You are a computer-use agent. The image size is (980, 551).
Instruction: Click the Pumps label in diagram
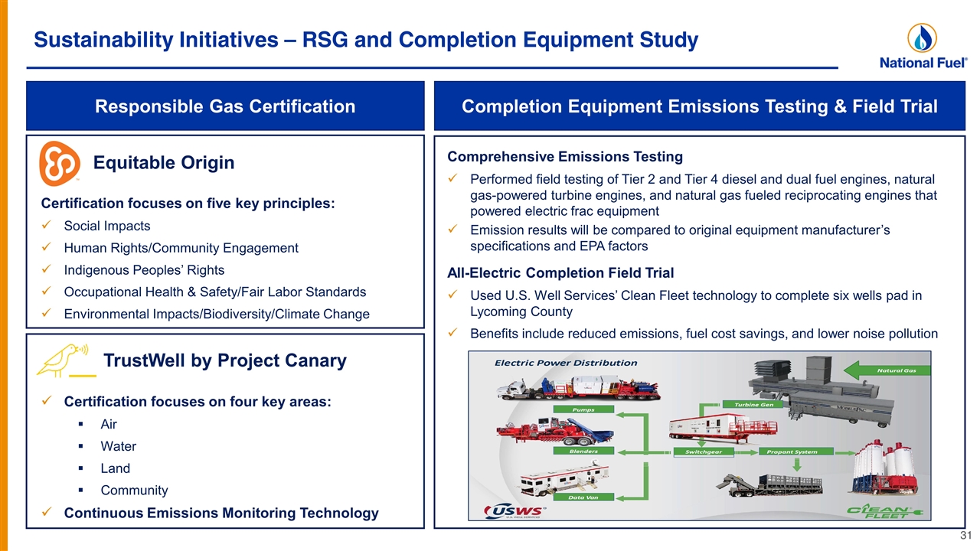click(584, 409)
